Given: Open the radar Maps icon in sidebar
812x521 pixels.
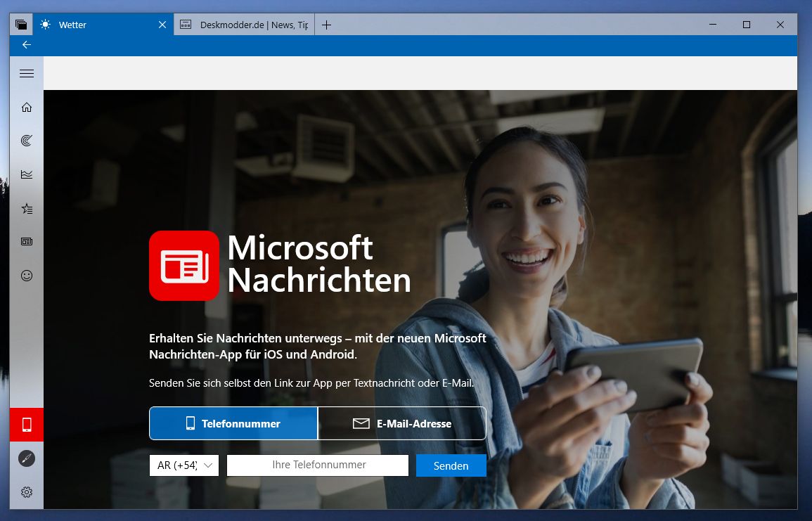Looking at the screenshot, I should 27,141.
